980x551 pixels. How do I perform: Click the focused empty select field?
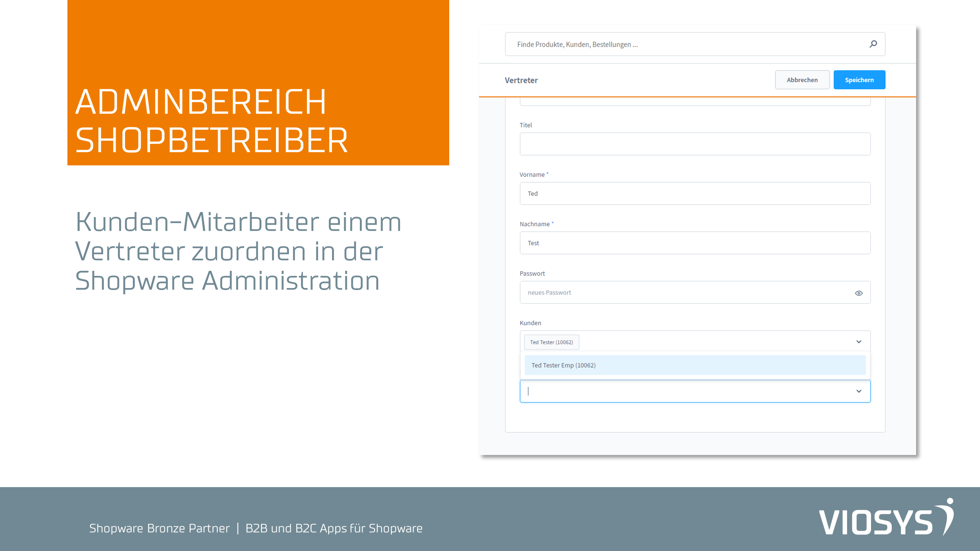(695, 391)
